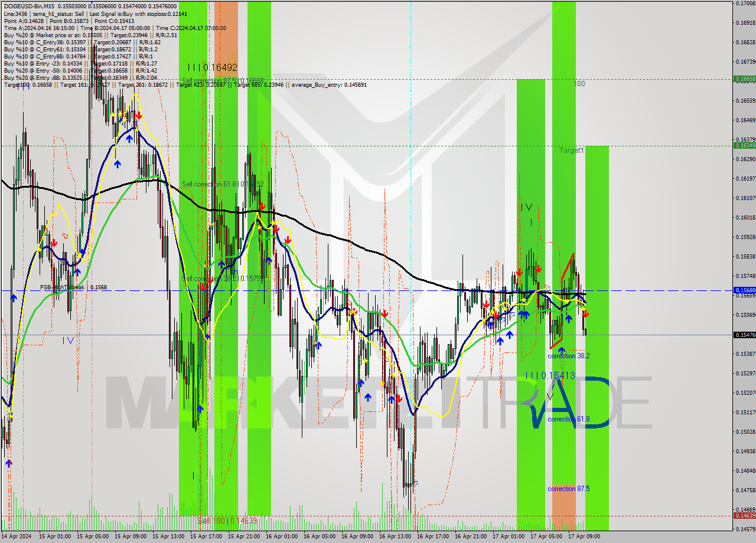
Task: Click the 'Point A:0.14628' info line
Action: point(69,21)
